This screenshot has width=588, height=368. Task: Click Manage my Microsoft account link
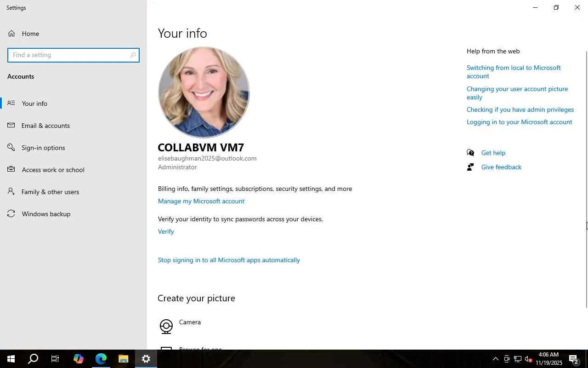[201, 201]
